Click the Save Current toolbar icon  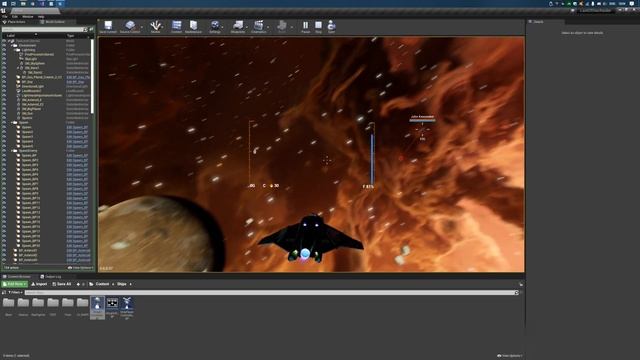(108, 27)
